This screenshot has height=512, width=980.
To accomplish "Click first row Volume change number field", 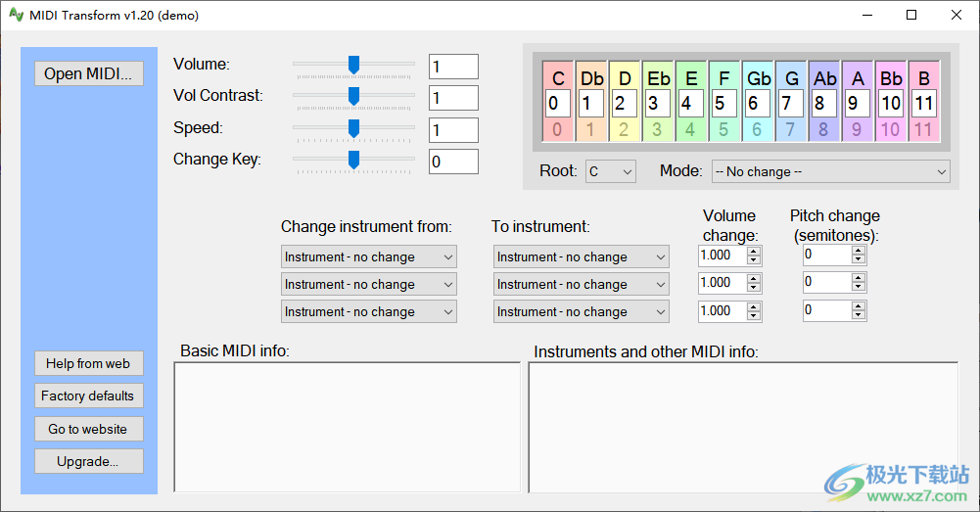I will point(723,256).
